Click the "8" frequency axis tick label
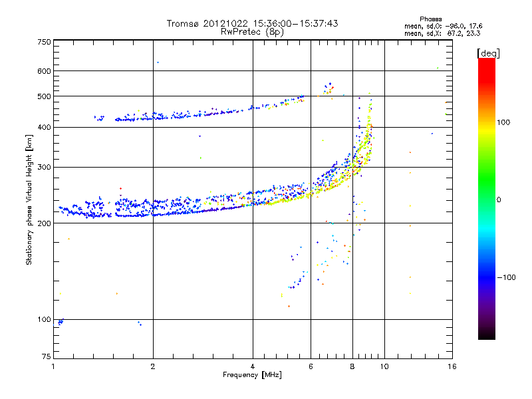 coord(352,366)
